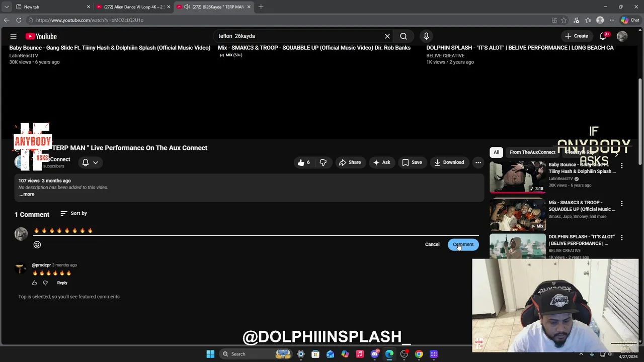
Task: Save the video to a playlist
Action: [412, 162]
